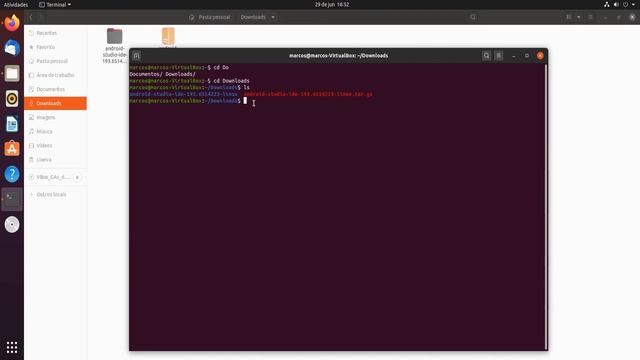Launch Thunderbird mail from the dock
The height and width of the screenshot is (360, 640).
pyautogui.click(x=12, y=48)
